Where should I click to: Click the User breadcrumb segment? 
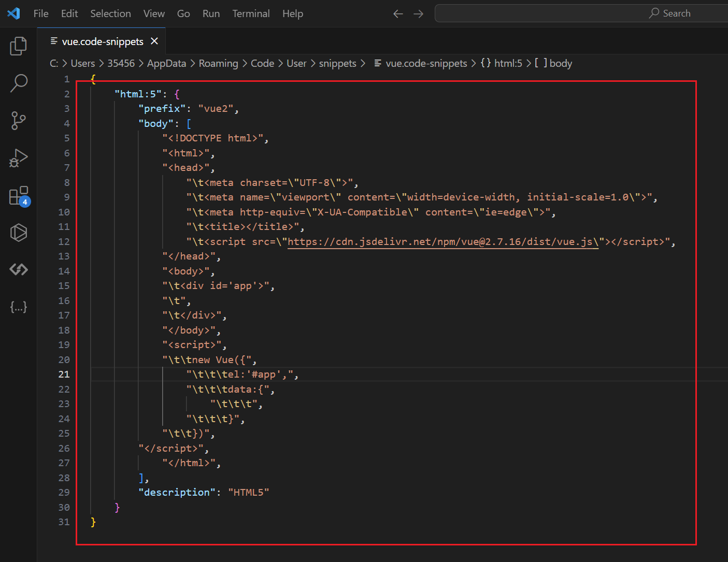click(x=296, y=63)
